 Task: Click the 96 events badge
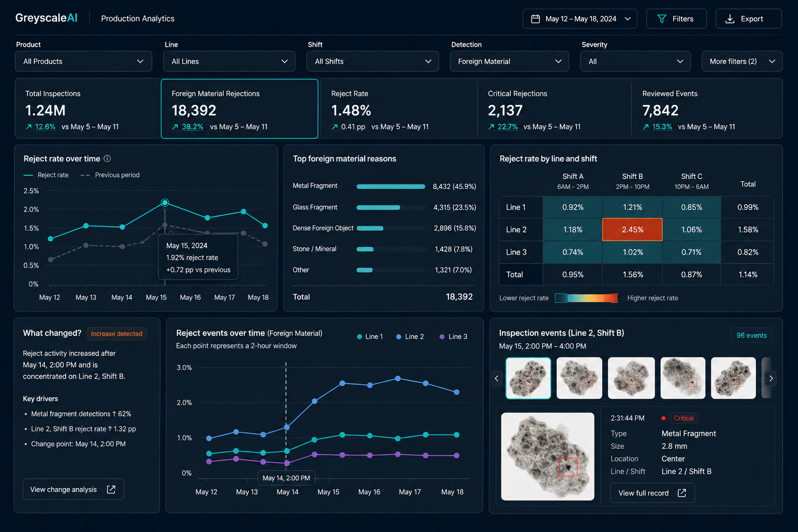click(752, 336)
